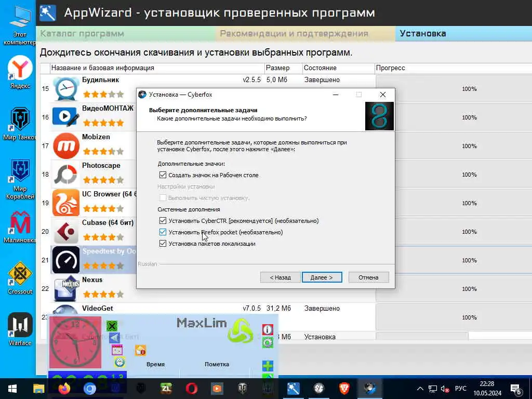Open the notification center icon in taskbar
Image resolution: width=532 pixels, height=399 pixels.
pos(516,389)
